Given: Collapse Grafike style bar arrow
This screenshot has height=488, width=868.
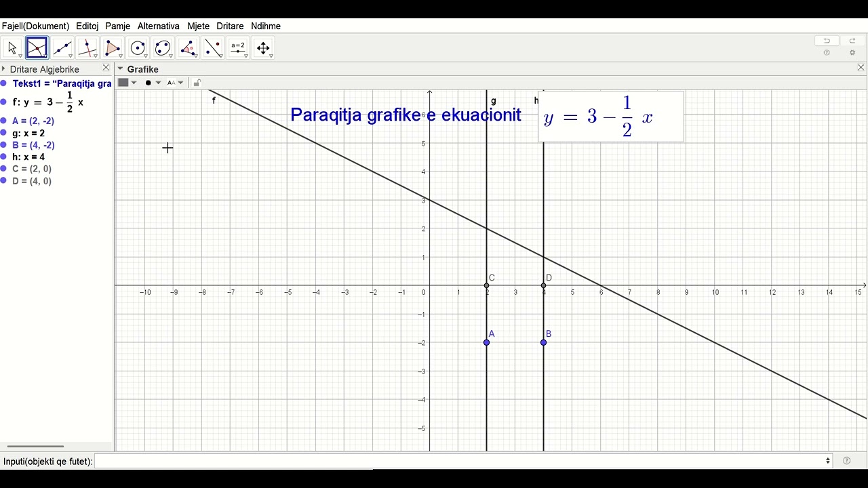Looking at the screenshot, I should coord(120,69).
